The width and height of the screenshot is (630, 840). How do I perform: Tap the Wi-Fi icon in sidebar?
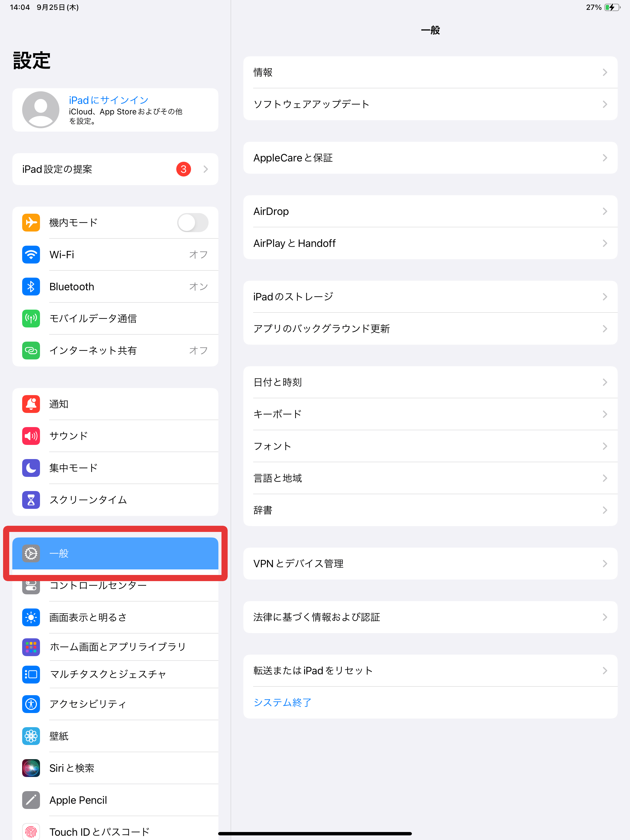tap(31, 255)
